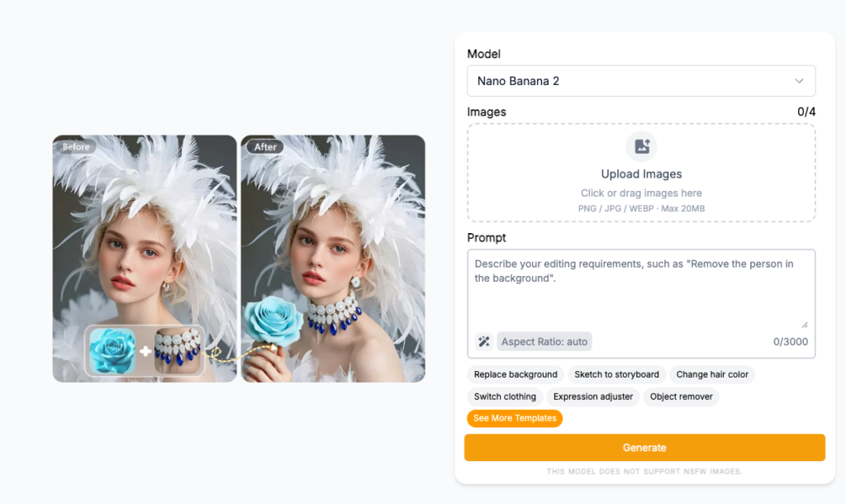Click the upload image icon

tap(641, 147)
